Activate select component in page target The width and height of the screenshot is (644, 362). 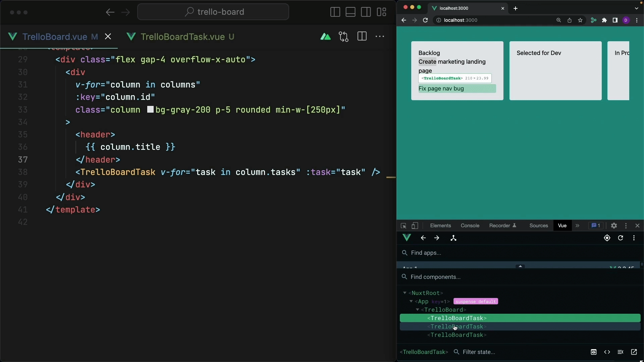click(x=607, y=238)
